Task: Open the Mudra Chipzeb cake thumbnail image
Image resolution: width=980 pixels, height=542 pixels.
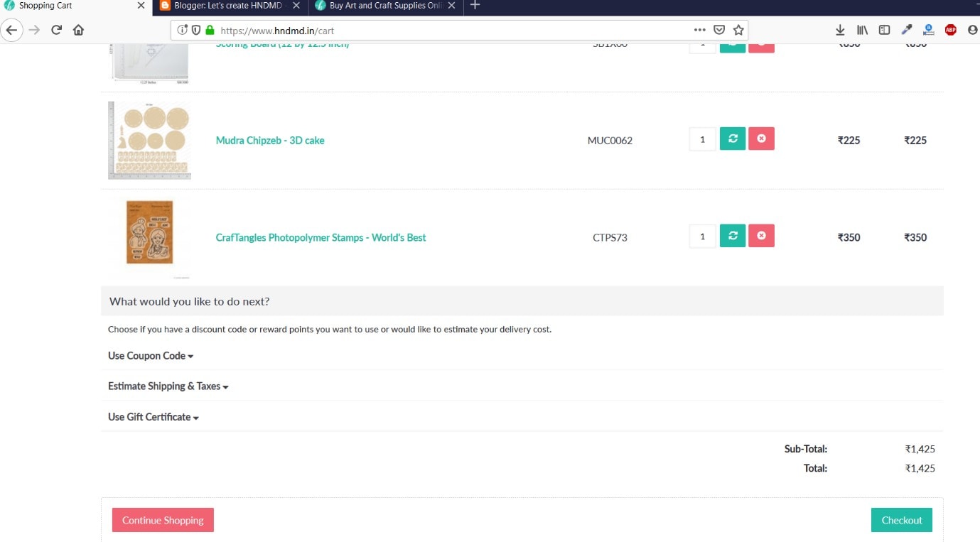Action: 150,140
